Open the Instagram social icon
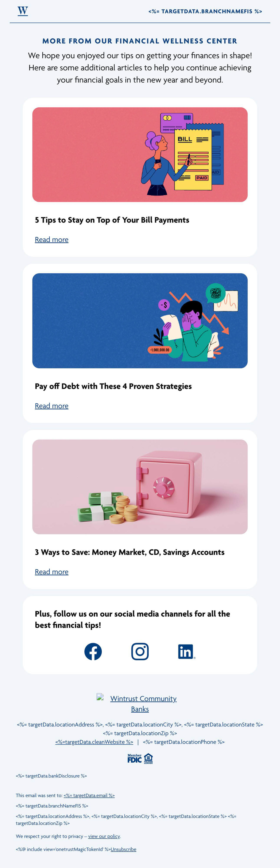Screen dimensions: 280x868 pyautogui.click(x=140, y=651)
